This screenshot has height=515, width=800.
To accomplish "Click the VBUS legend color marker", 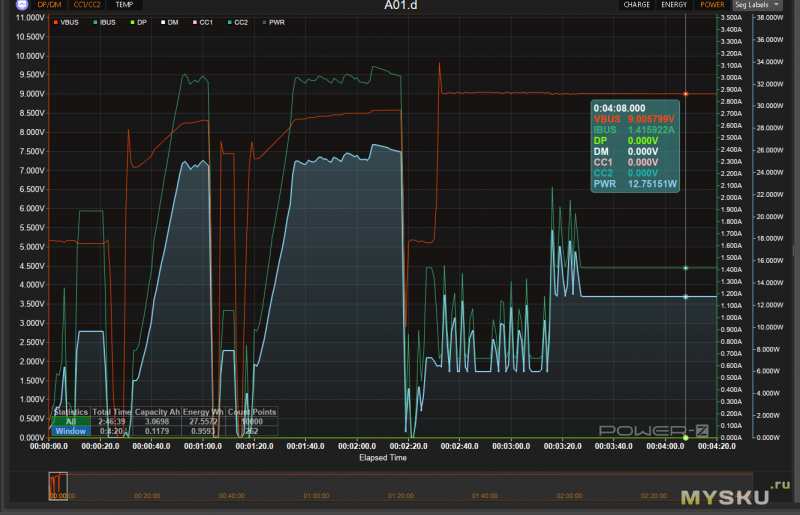I will (56, 22).
